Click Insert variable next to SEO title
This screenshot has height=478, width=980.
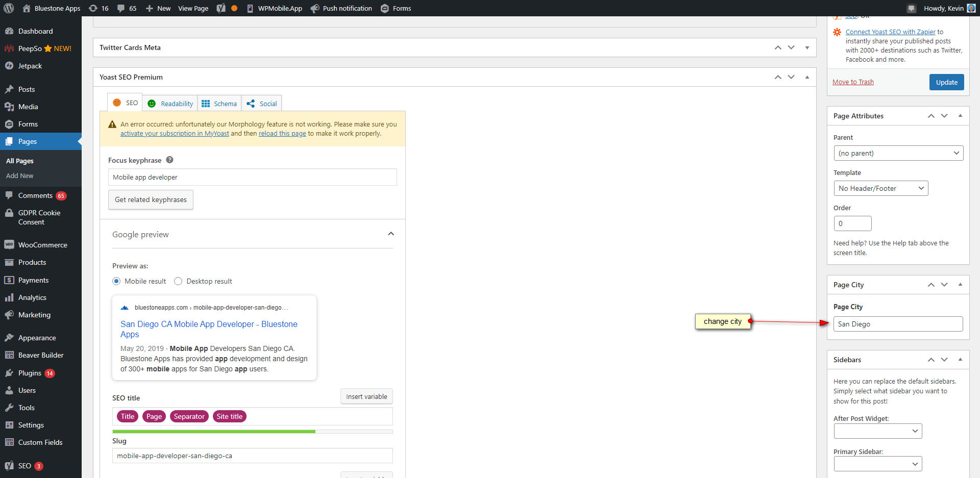coord(366,396)
